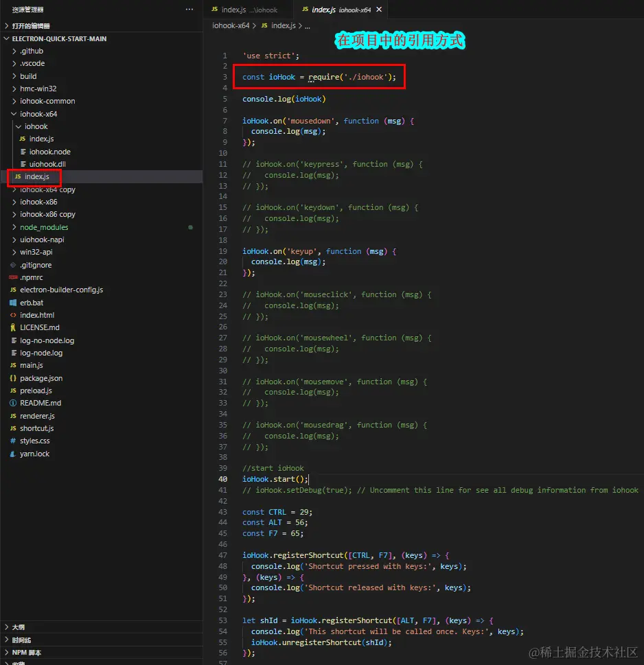The width and height of the screenshot is (644, 665).
Task: Open the .gitignore file
Action: pyautogui.click(x=102, y=265)
